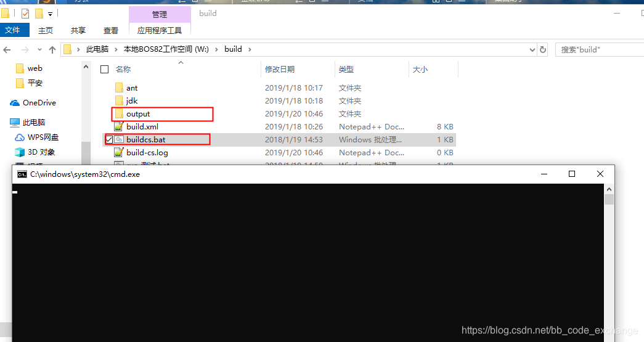Open the 应用程序工具 ribbon tab

160,30
